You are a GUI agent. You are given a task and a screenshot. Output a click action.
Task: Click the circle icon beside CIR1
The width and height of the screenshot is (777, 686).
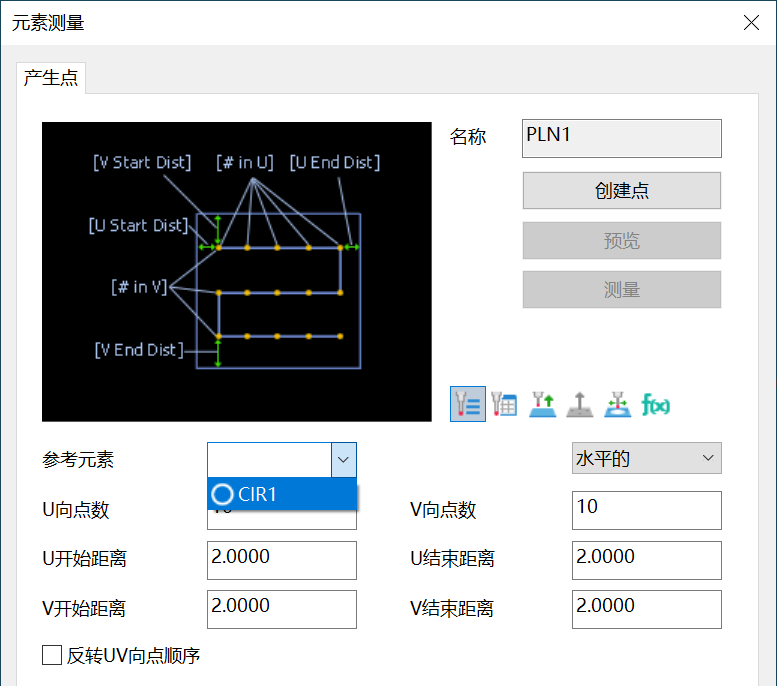click(x=223, y=494)
